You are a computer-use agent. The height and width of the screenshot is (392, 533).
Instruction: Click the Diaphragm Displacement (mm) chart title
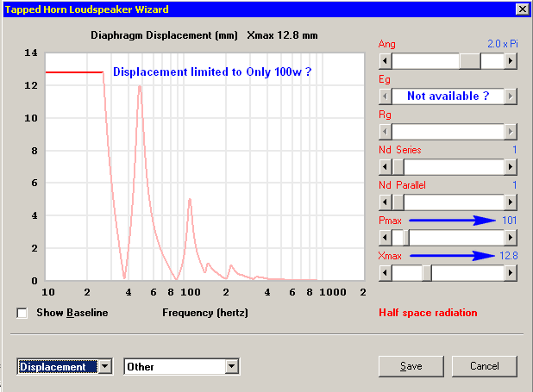click(164, 35)
